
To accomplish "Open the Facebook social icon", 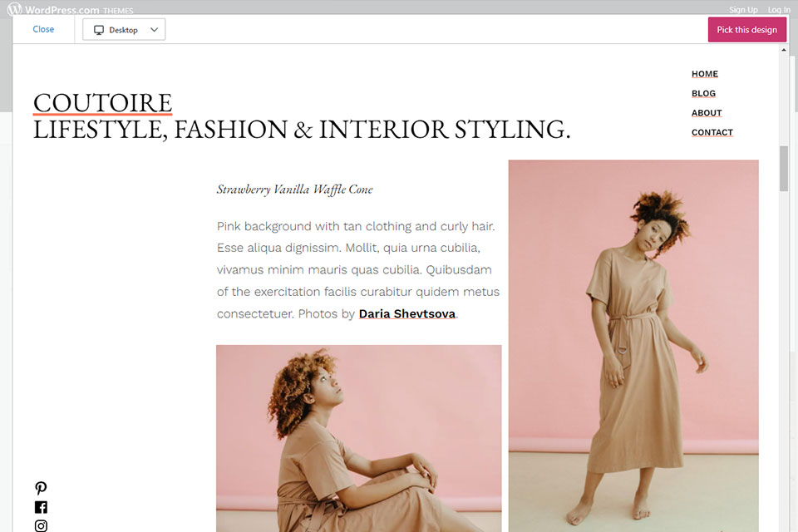I will point(41,507).
